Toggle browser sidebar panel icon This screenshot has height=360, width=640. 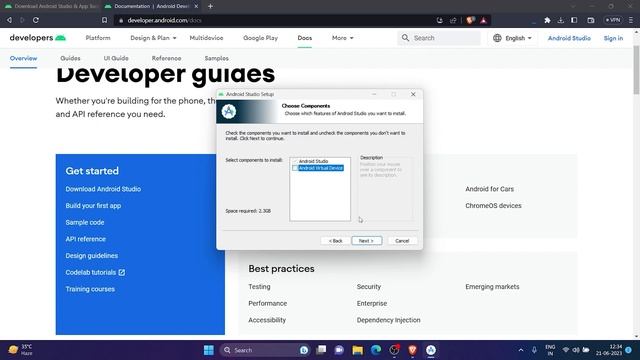(574, 20)
